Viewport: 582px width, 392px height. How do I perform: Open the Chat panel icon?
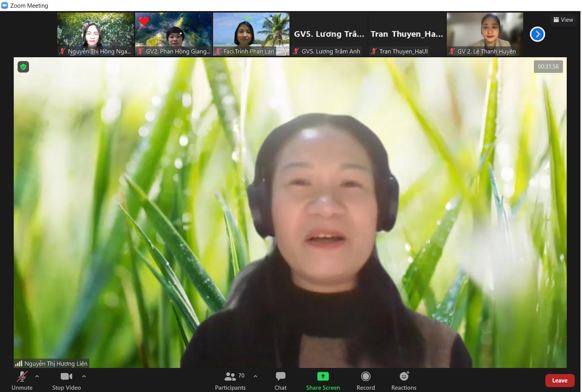pos(280,376)
